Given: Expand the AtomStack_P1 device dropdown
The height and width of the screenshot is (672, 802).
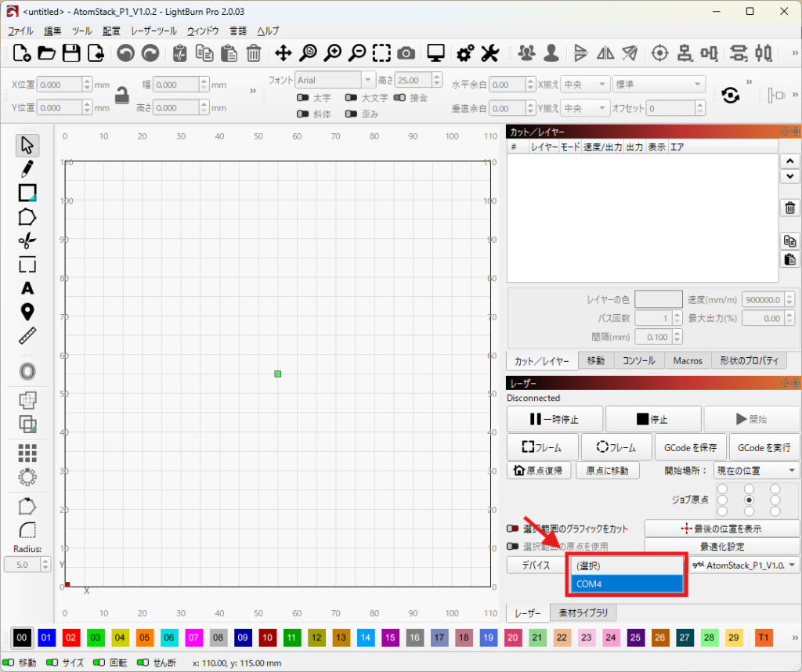Looking at the screenshot, I should point(746,565).
